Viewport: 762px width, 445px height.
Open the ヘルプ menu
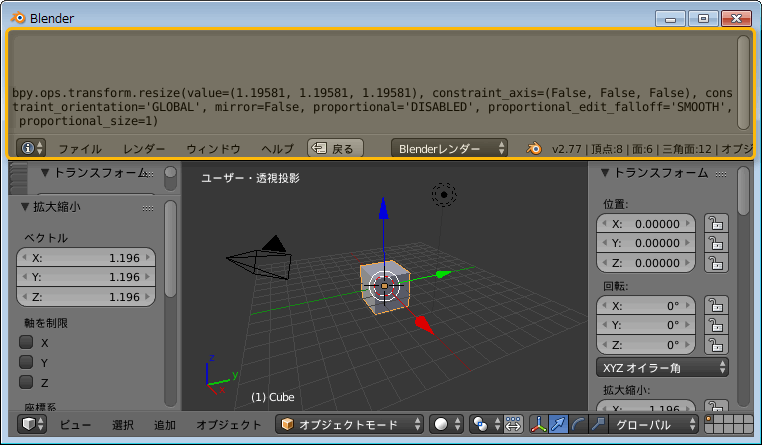277,149
